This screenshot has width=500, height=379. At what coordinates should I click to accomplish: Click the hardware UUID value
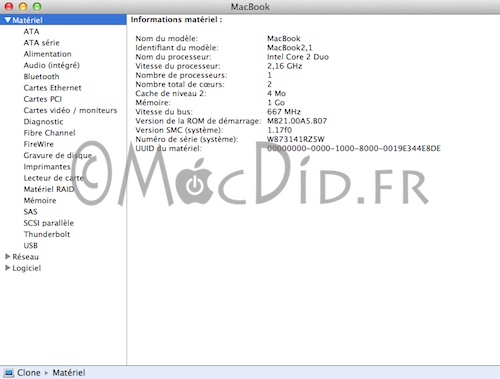354,148
